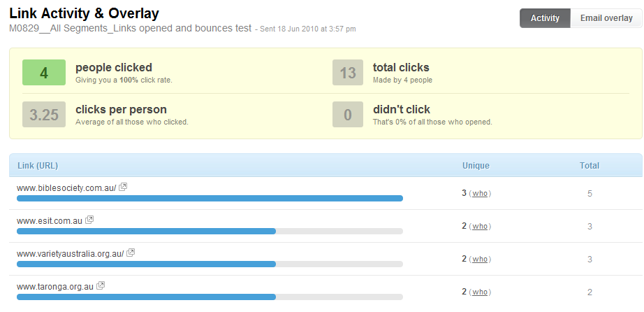Screen dimensions: 644x312
Task: Open external link icon beside www.taronga.org.au
Action: [101, 285]
